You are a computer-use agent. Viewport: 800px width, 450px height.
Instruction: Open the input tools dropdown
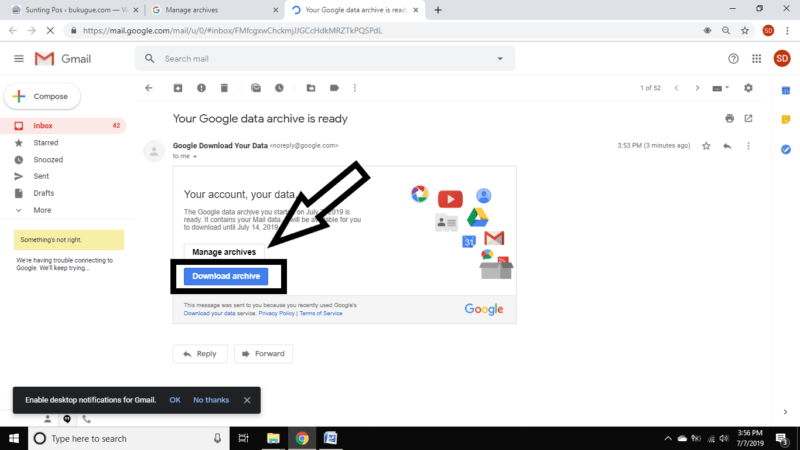point(720,88)
